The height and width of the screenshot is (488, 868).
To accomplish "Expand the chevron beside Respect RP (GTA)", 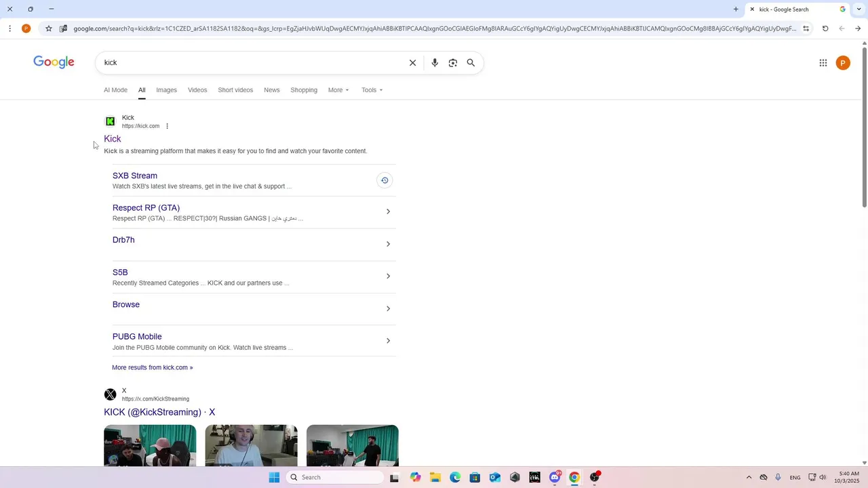I will pyautogui.click(x=388, y=211).
